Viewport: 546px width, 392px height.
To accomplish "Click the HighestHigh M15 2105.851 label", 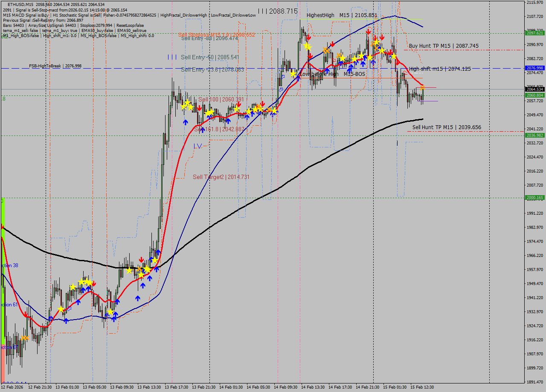I will [x=342, y=15].
